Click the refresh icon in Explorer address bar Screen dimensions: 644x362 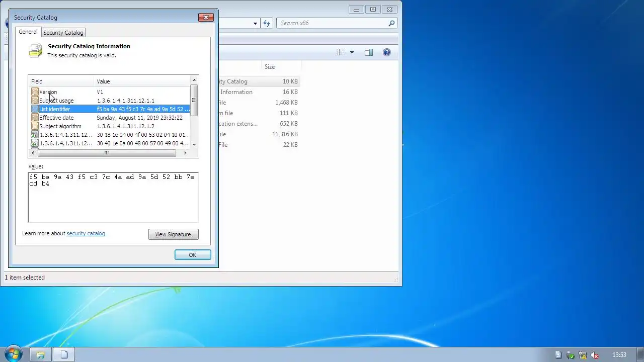point(267,23)
